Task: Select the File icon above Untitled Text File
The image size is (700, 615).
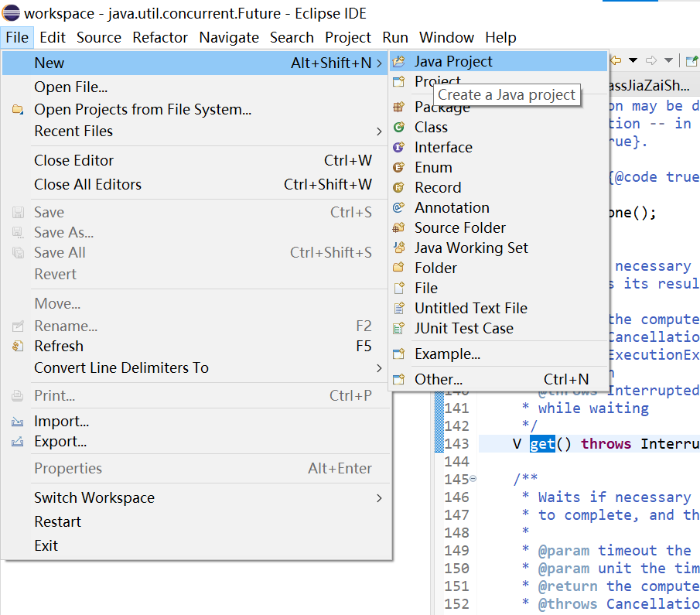Action: (398, 288)
